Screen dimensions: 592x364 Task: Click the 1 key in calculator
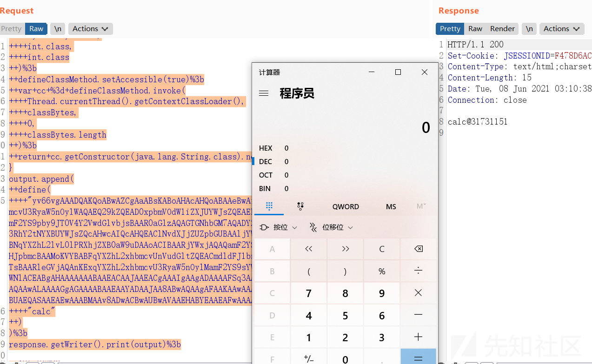coord(308,338)
